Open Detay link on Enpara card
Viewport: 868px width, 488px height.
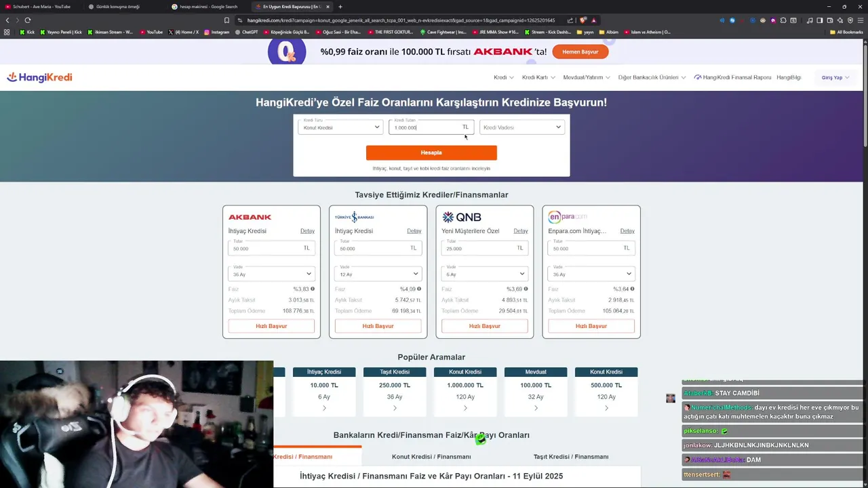(627, 231)
